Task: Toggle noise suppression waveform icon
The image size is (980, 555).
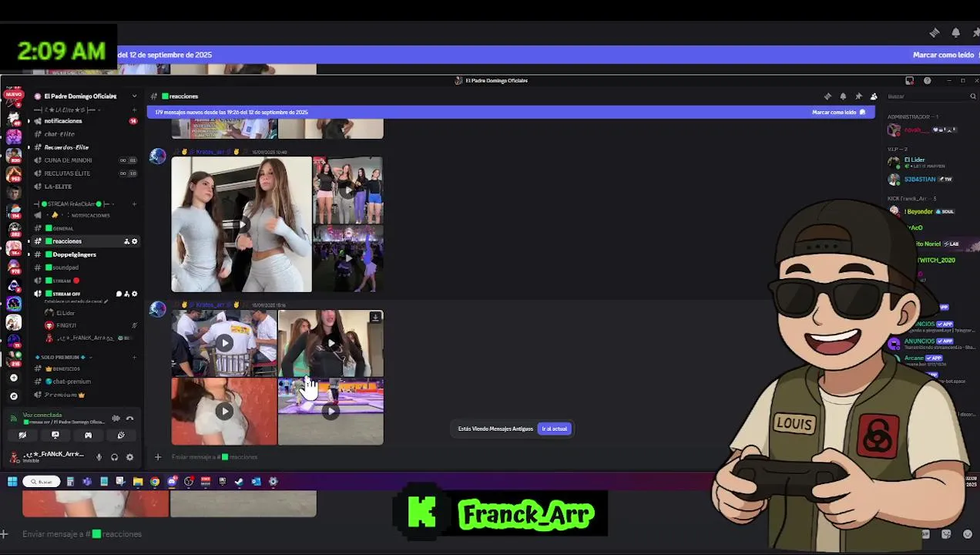Action: (x=116, y=419)
